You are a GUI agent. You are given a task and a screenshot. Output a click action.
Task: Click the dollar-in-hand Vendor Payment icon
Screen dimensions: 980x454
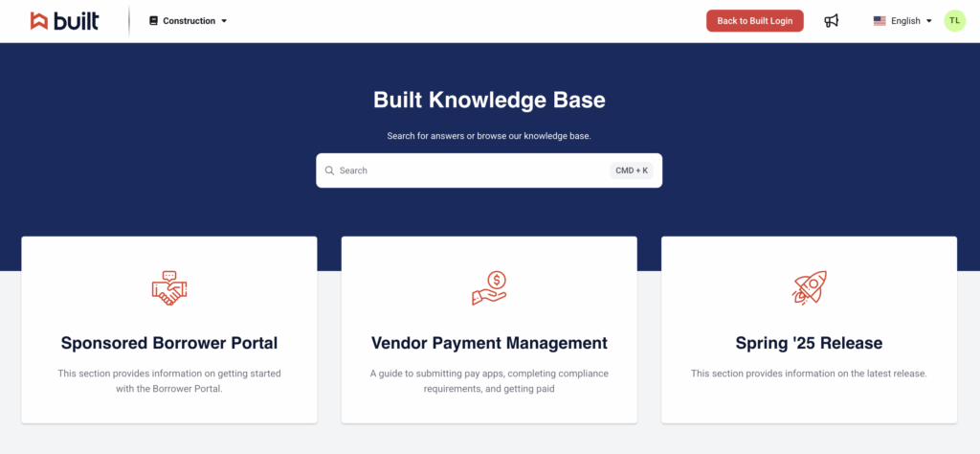(x=489, y=288)
